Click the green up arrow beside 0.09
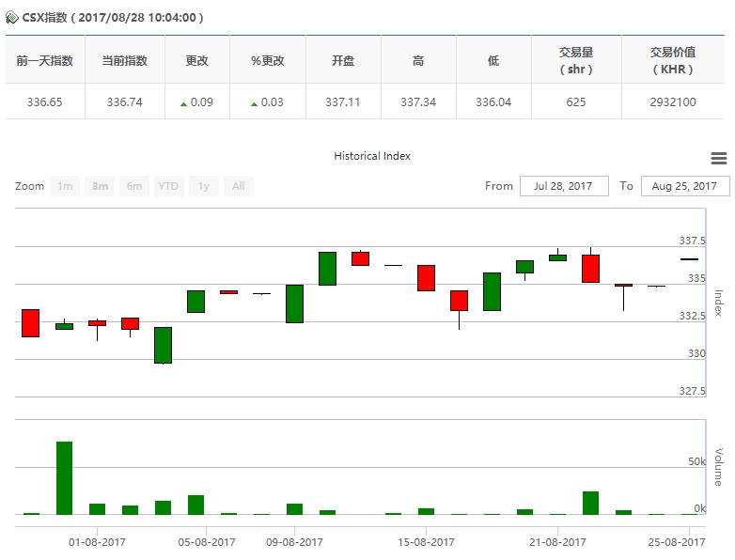Viewport: 735px width, 560px height. tap(184, 104)
